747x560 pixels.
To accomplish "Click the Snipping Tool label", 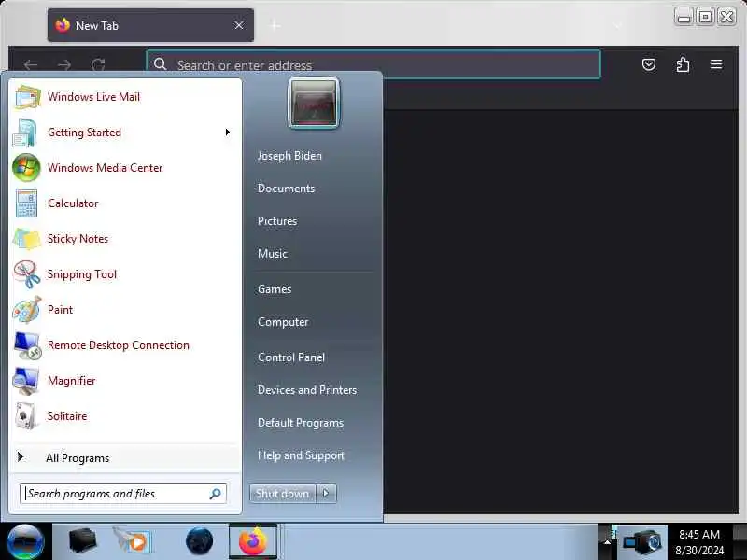I will click(x=82, y=274).
